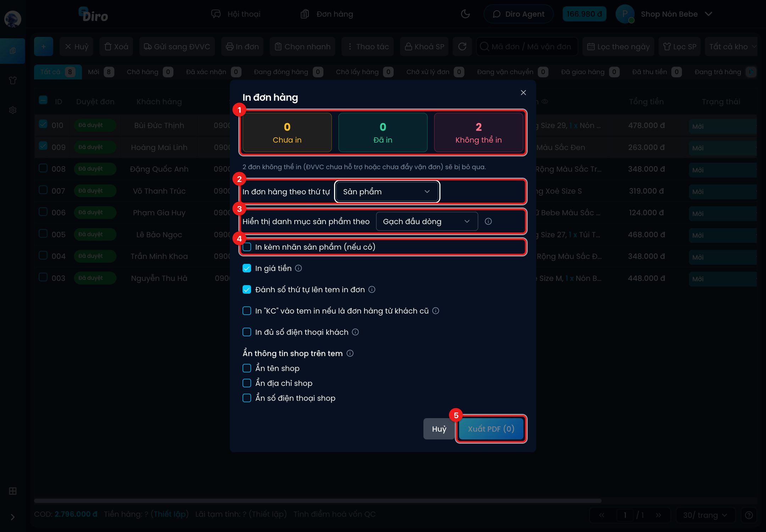
Task: Enable In kèm nhãn sản phẩm checkbox
Action: tap(247, 247)
